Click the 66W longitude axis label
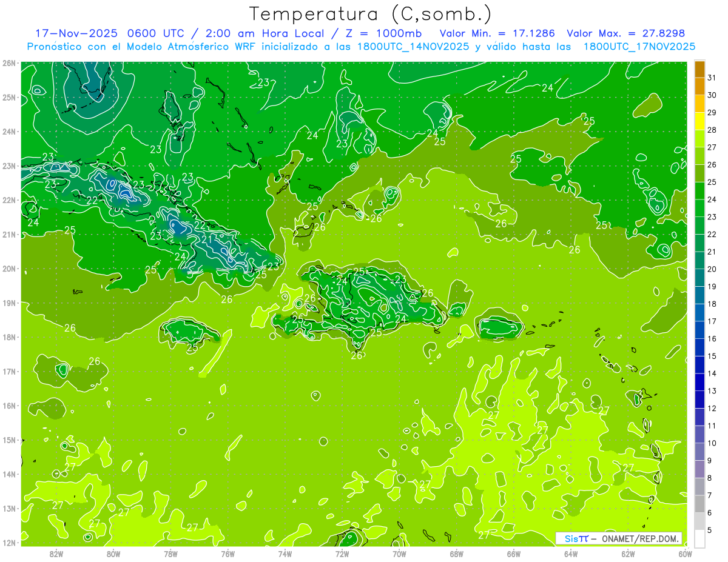This screenshot has width=728, height=562. 513,554
